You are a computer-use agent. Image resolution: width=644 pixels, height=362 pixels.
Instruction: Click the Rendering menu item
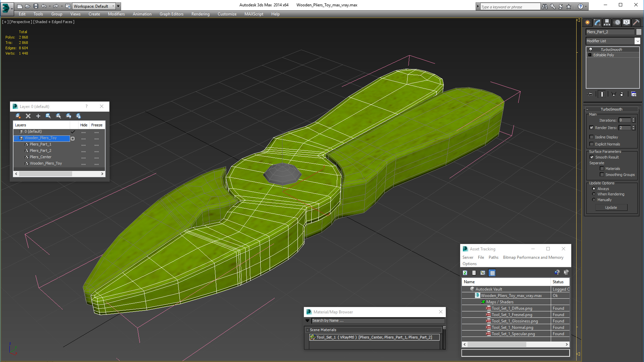coord(200,14)
